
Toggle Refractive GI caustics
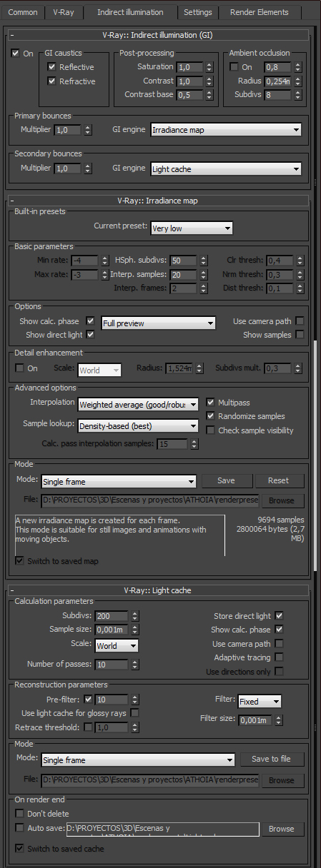point(51,81)
